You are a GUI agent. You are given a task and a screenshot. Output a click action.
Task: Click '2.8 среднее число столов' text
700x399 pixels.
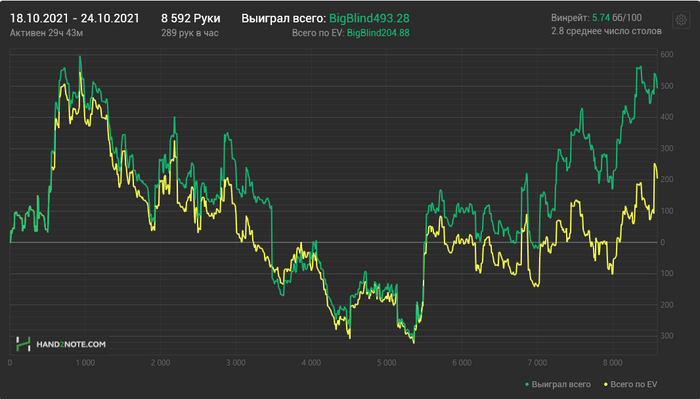[x=606, y=31]
